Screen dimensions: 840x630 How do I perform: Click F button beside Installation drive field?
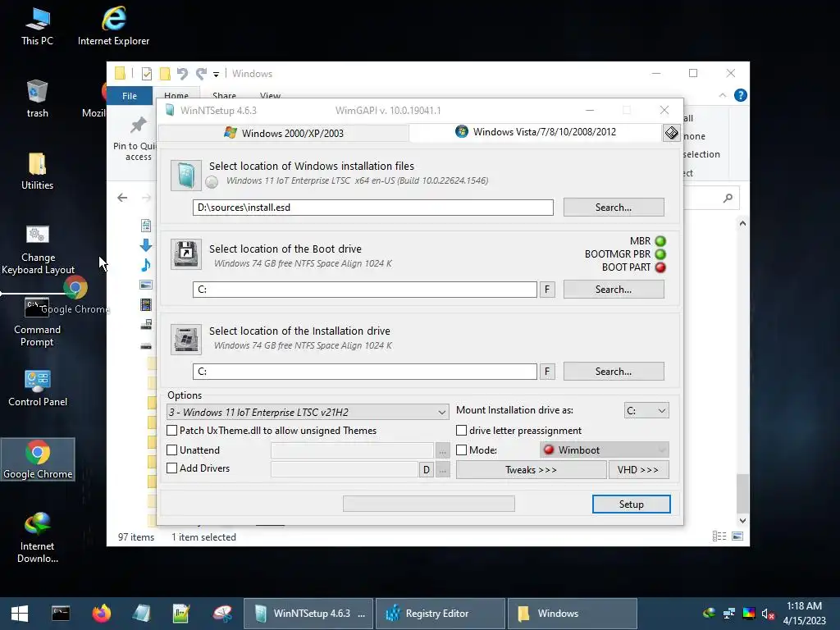click(x=547, y=372)
